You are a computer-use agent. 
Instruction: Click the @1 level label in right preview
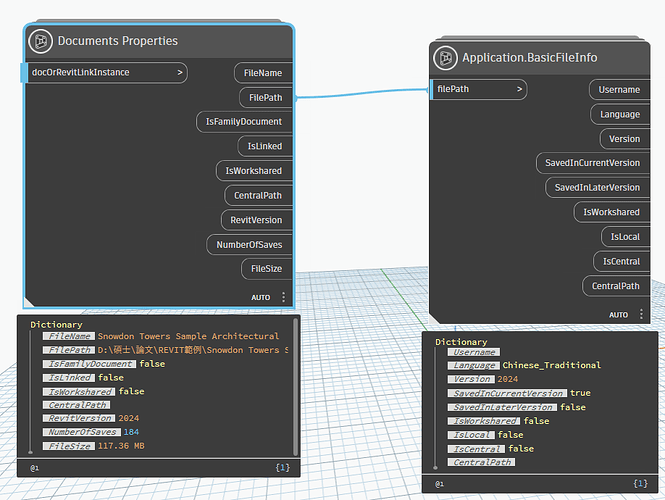(x=440, y=484)
